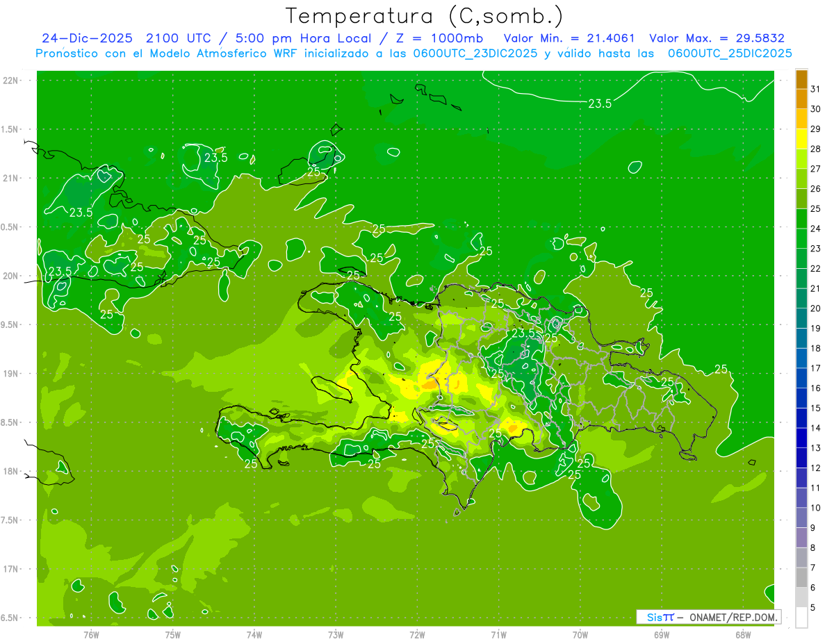
Task: Click the "70W" longitude axis label
Action: (x=580, y=634)
